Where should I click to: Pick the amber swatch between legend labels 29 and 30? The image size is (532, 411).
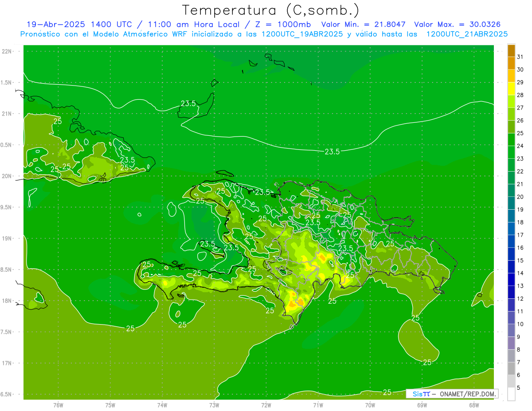[x=511, y=76]
